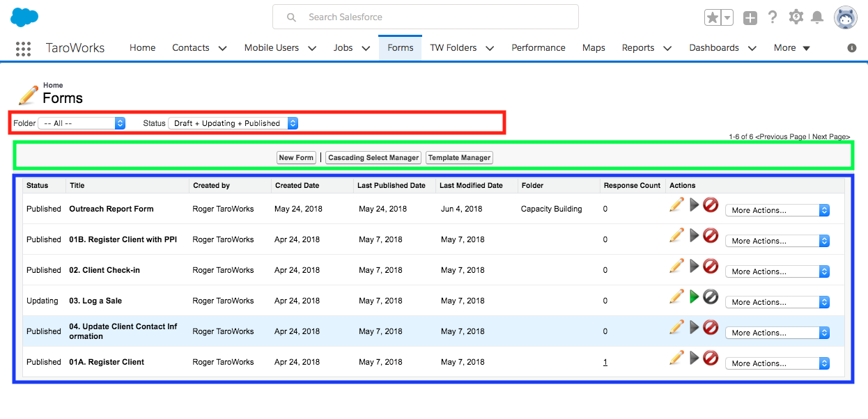Click the edit pencil for Outreach Report Form
The image size is (868, 419).
(676, 205)
